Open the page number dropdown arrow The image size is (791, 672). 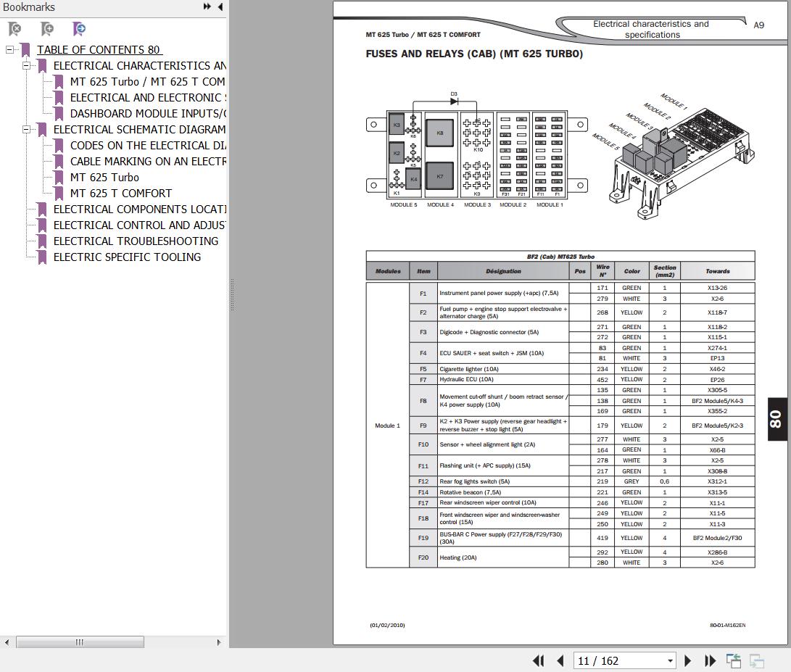(670, 661)
